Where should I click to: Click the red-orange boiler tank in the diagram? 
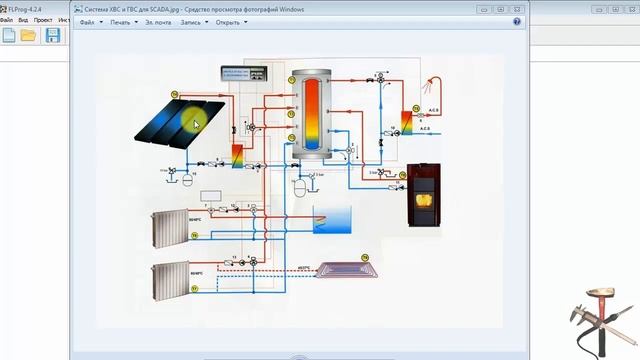(x=312, y=114)
